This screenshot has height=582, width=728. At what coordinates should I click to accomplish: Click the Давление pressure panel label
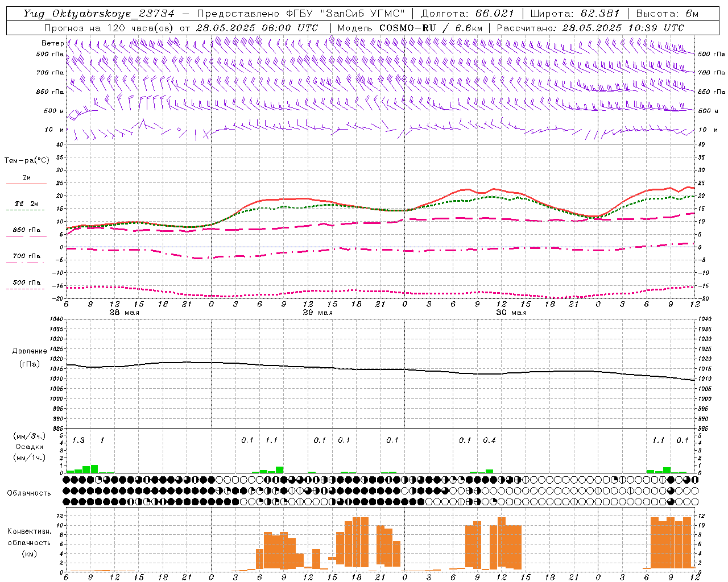[x=30, y=351]
